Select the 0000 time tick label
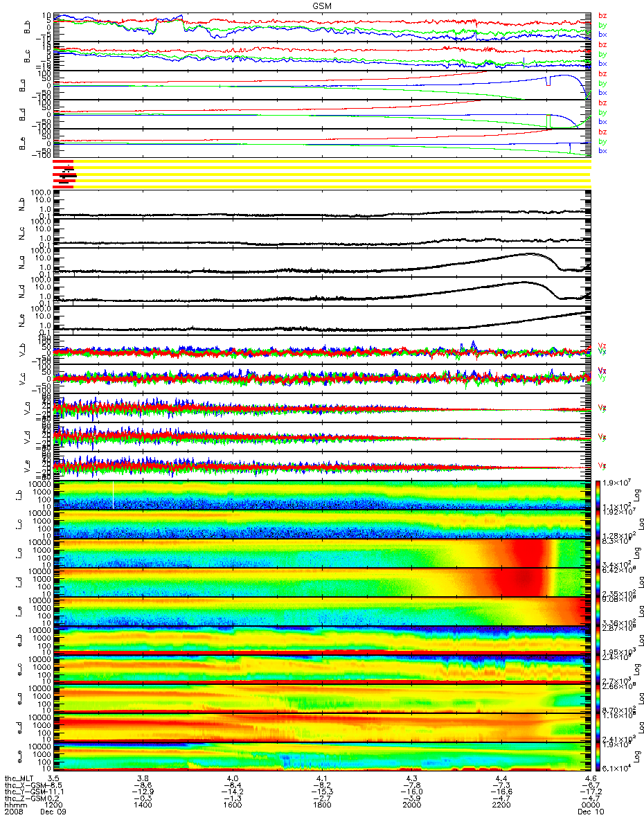This screenshot has width=644, height=831. [590, 804]
